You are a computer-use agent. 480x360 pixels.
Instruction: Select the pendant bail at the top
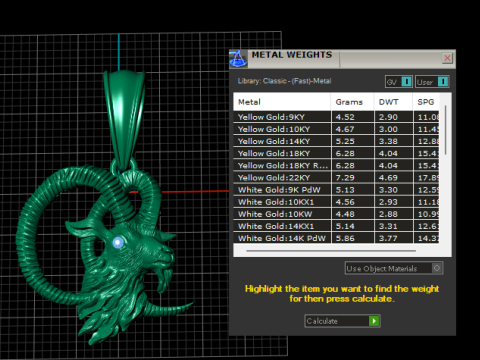click(124, 119)
